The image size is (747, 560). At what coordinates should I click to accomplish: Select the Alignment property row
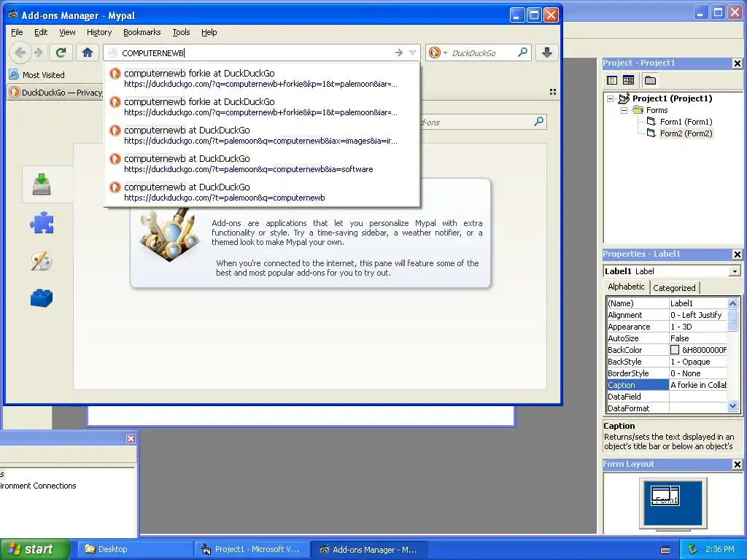pos(667,315)
